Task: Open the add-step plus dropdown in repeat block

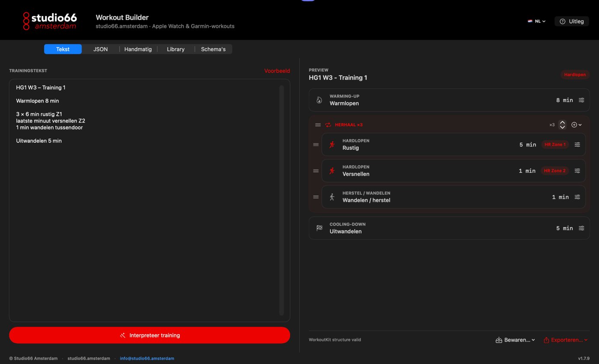Action: click(576, 125)
